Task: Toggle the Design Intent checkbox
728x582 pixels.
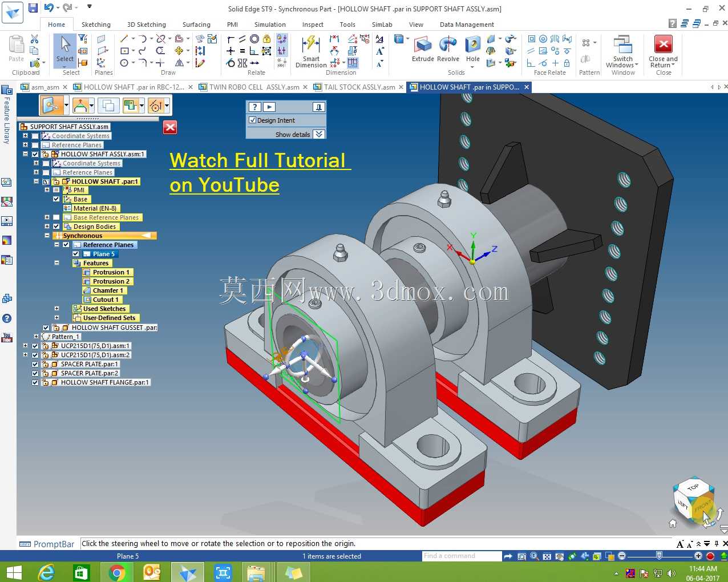Action: [x=253, y=120]
